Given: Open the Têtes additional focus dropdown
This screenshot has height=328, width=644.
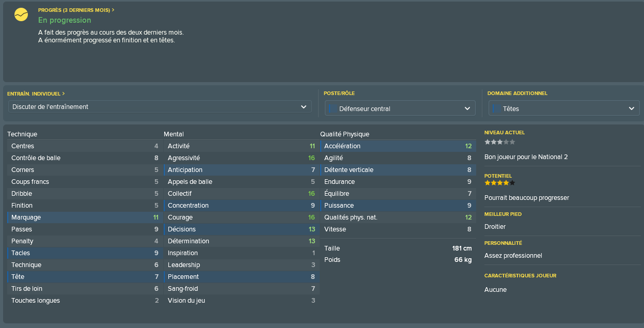Looking at the screenshot, I should 564,108.
